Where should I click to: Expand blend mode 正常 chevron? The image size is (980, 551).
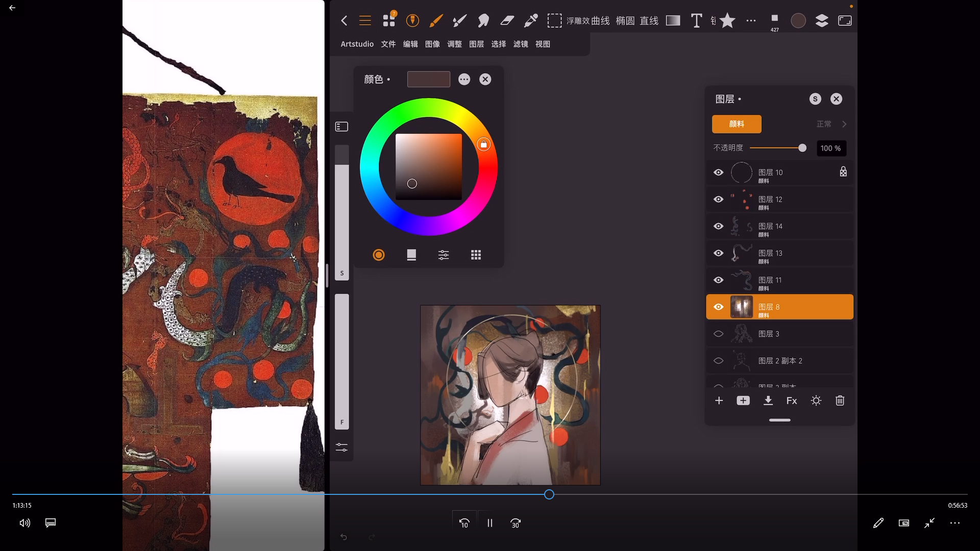(x=844, y=124)
